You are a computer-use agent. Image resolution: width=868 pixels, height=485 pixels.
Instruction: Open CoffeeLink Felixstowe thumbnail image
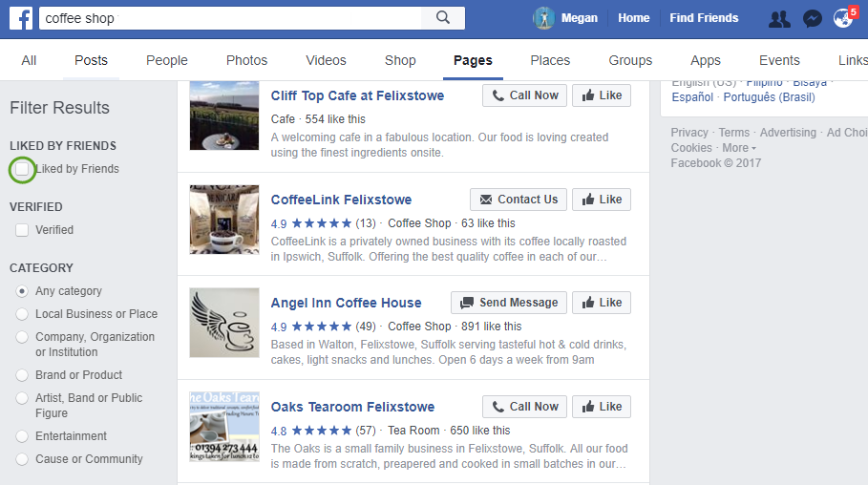[224, 220]
